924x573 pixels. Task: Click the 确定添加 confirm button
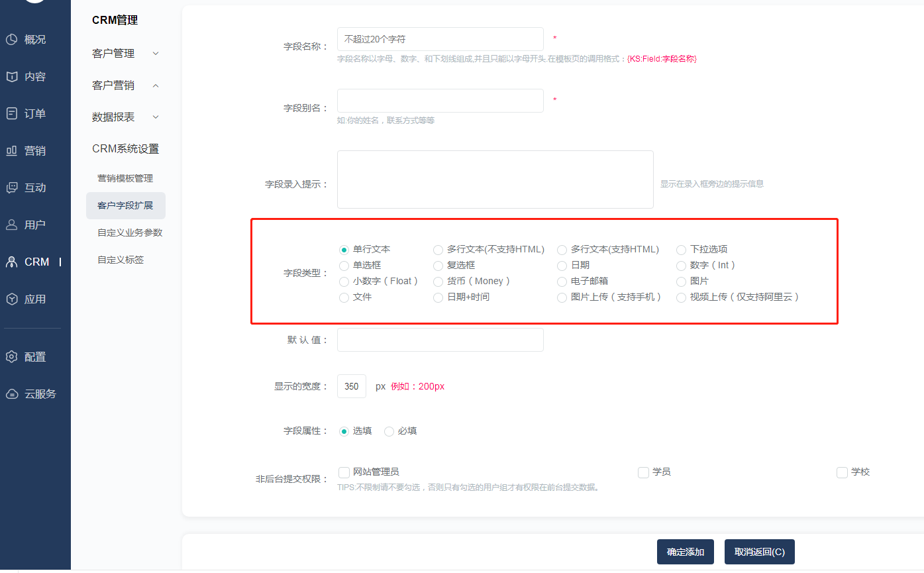tap(686, 552)
